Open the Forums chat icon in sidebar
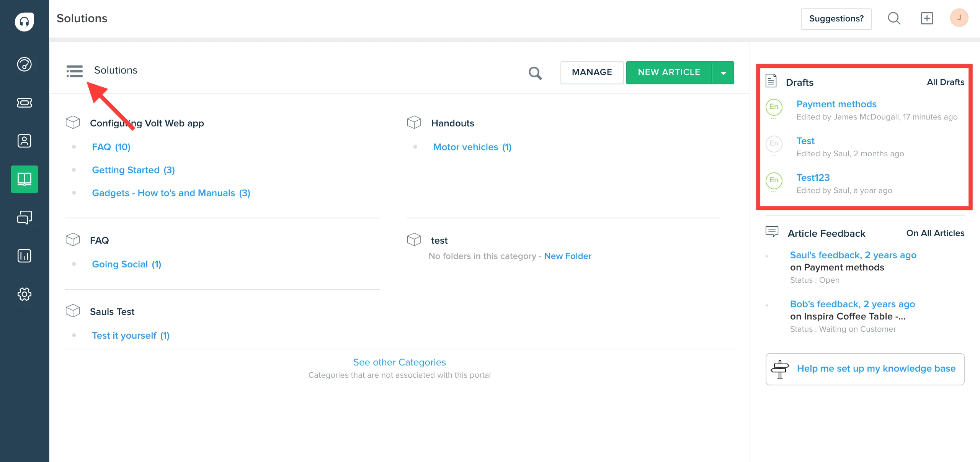The height and width of the screenshot is (462, 980). coord(24,217)
